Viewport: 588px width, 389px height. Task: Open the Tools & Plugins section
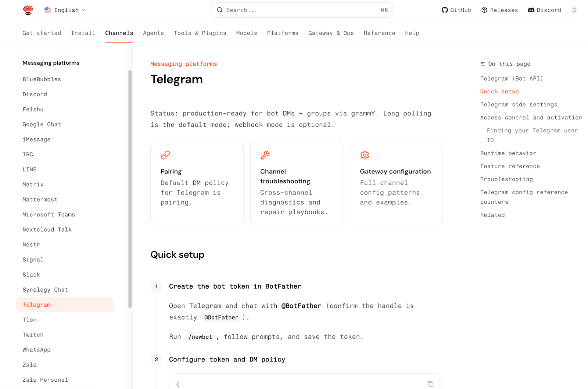(x=200, y=33)
